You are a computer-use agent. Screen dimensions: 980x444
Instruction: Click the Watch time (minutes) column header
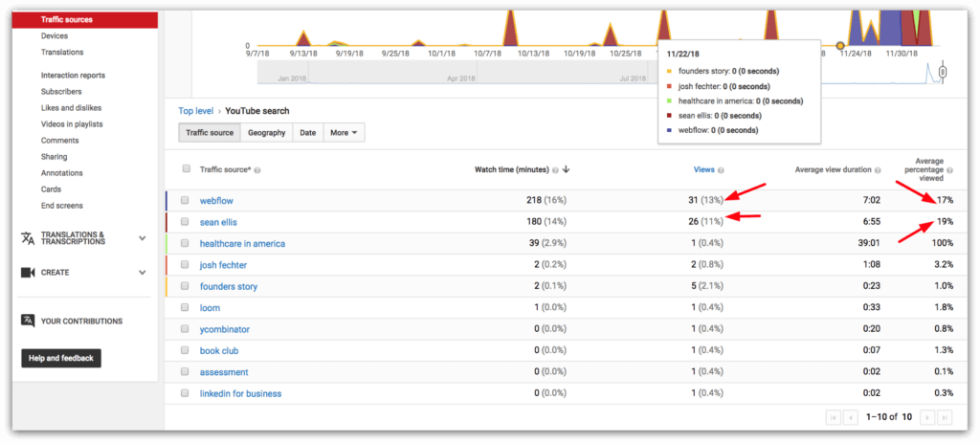pos(512,170)
